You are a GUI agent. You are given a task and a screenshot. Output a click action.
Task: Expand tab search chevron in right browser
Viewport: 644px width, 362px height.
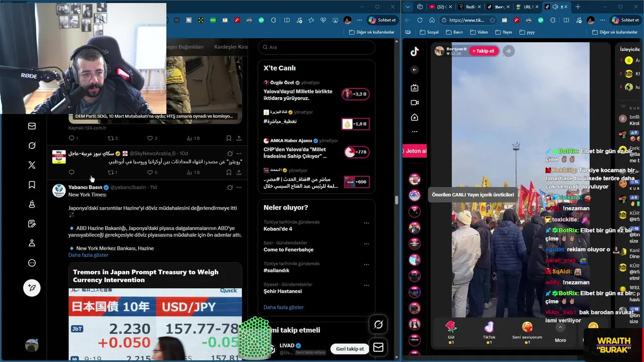tap(408, 7)
